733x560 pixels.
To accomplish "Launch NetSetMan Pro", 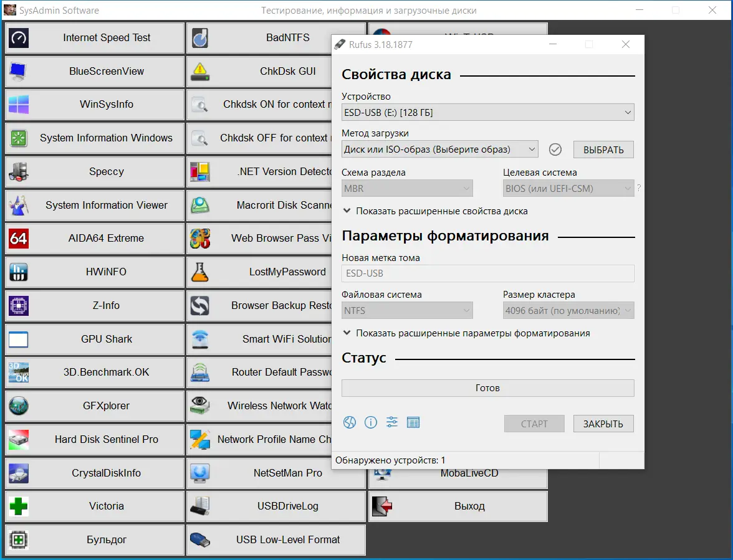I will [275, 473].
